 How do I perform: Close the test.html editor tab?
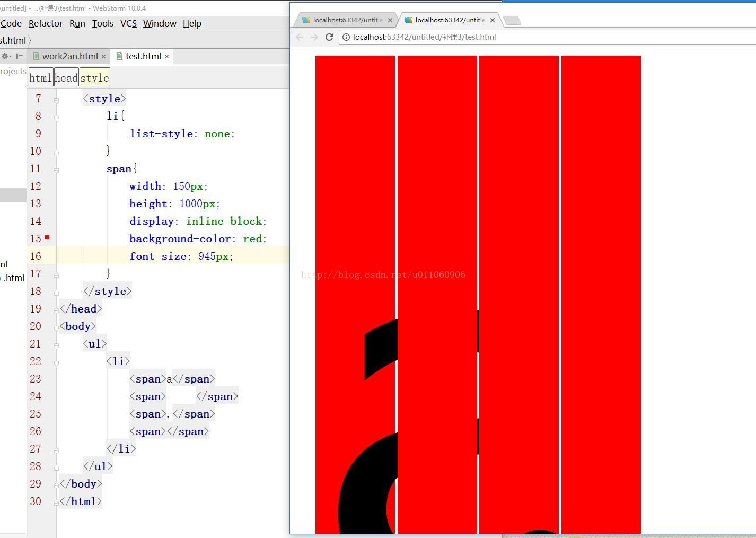tap(166, 56)
